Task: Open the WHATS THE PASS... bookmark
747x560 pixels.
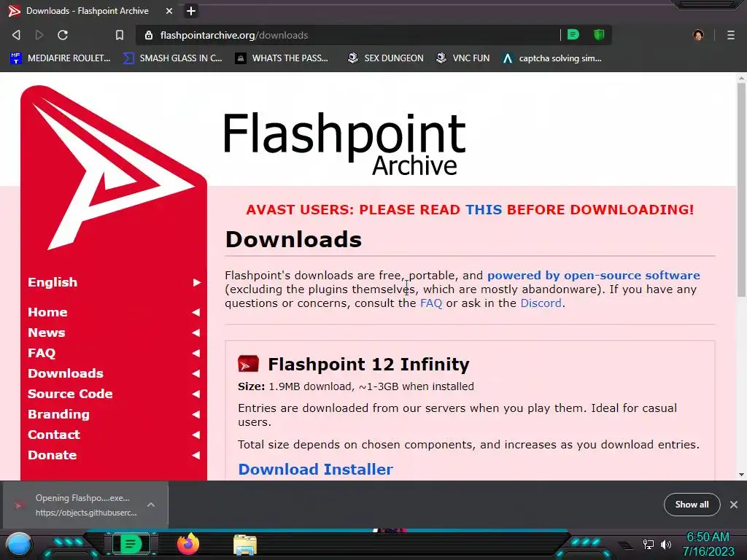Action: coord(282,58)
